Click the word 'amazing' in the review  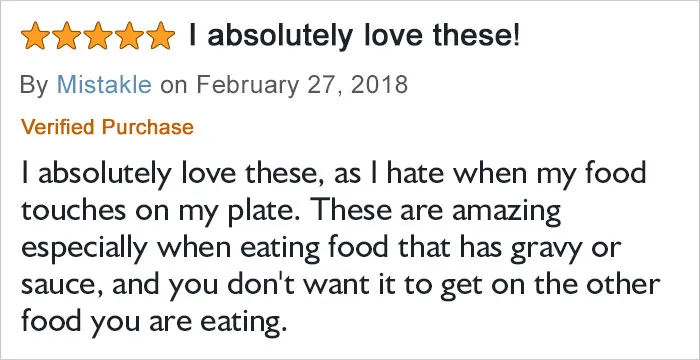point(506,213)
